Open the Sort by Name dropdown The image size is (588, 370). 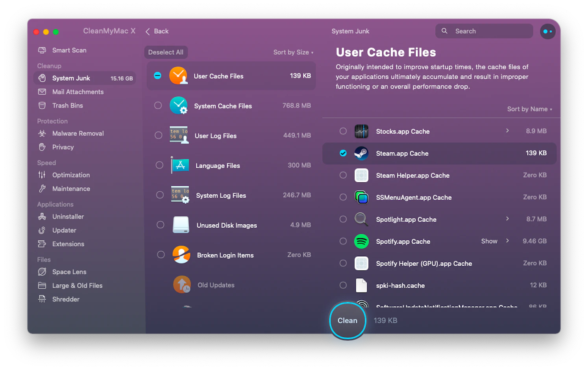point(529,109)
